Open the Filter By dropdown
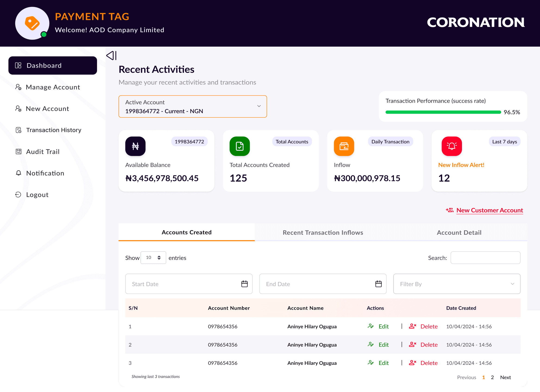Image resolution: width=540 pixels, height=392 pixels. pos(456,284)
